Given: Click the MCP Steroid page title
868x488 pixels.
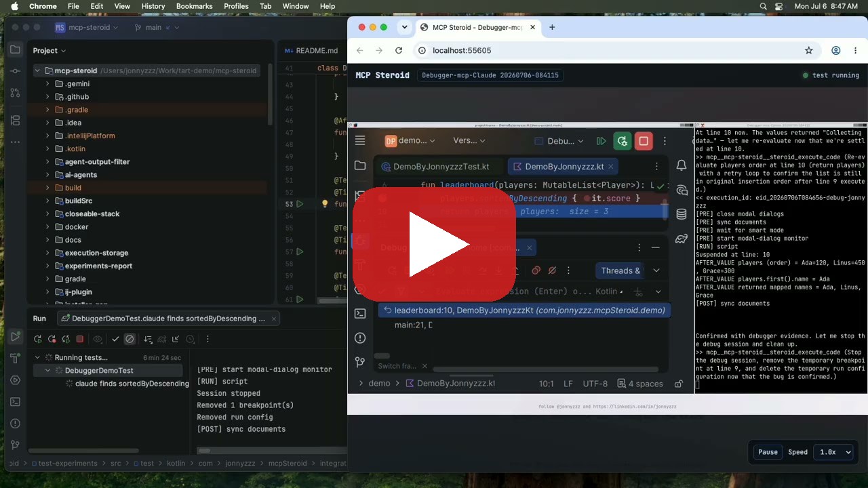Looking at the screenshot, I should pyautogui.click(x=382, y=75).
